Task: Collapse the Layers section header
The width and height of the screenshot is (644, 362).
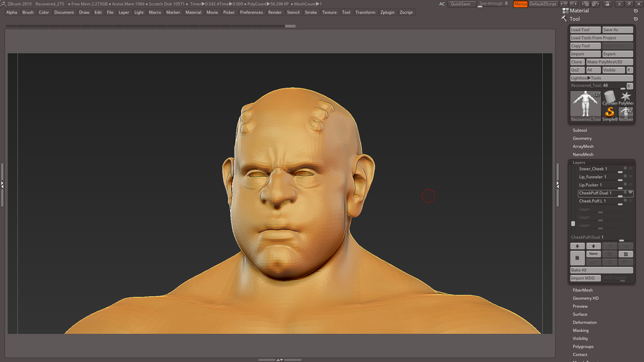Action: 579,163
